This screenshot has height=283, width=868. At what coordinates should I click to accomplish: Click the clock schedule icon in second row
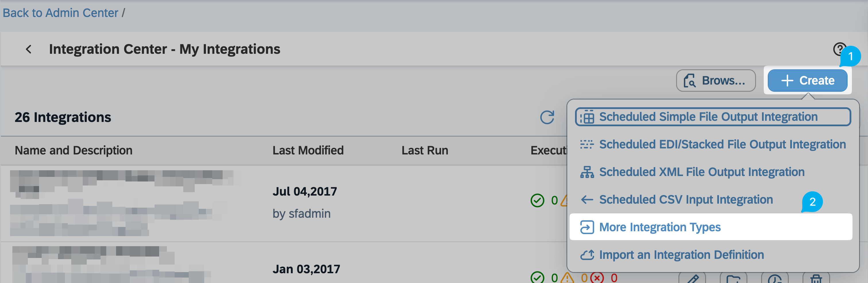coord(774,278)
